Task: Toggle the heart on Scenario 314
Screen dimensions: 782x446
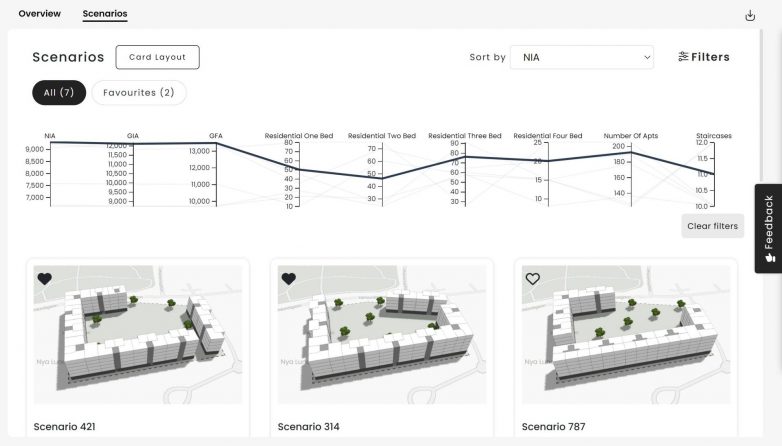Action: click(x=289, y=279)
